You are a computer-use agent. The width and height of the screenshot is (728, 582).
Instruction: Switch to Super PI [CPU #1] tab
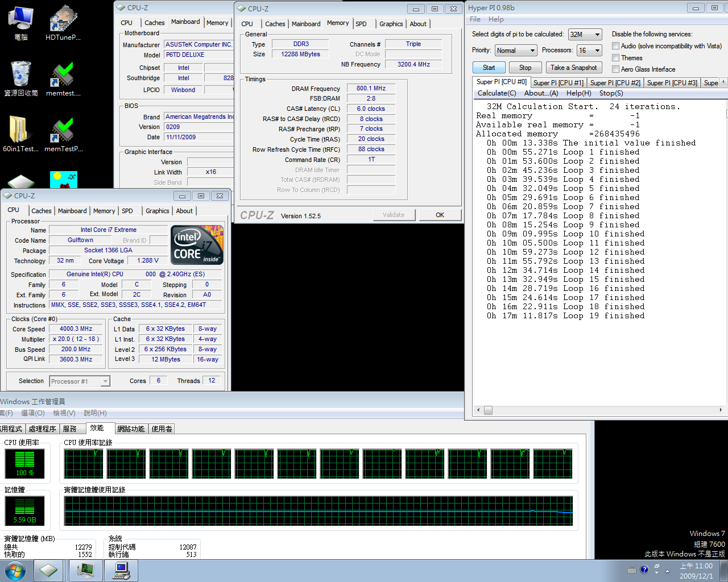point(558,83)
